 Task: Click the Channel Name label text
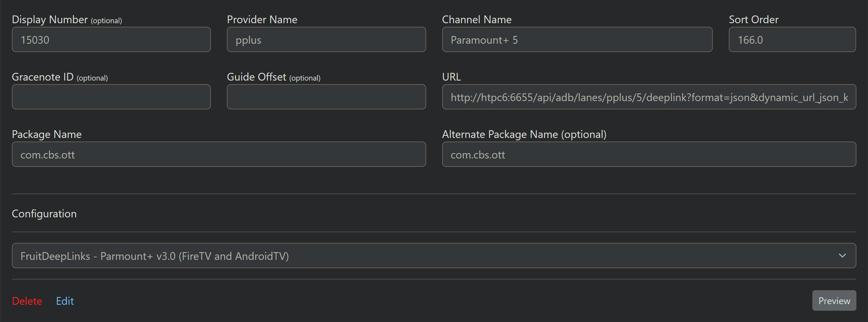476,20
